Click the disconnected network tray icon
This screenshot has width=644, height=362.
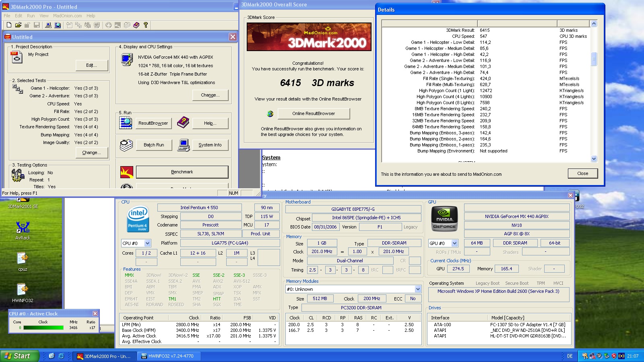coord(592,356)
